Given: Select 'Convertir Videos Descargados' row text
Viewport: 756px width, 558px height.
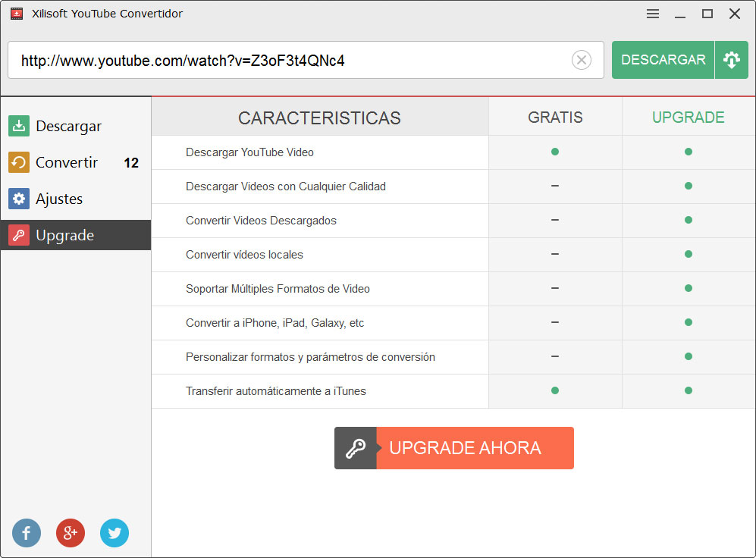Looking at the screenshot, I should pos(262,221).
